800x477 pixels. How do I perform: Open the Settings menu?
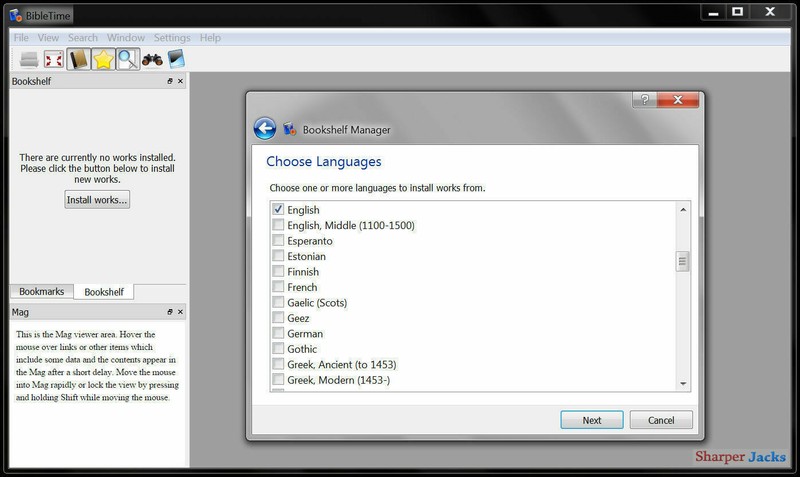click(x=172, y=38)
